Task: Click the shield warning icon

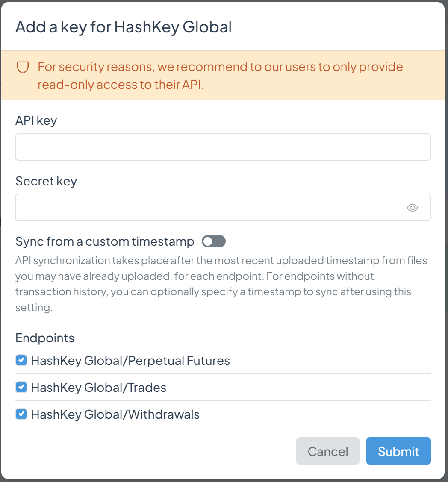Action: (x=23, y=68)
